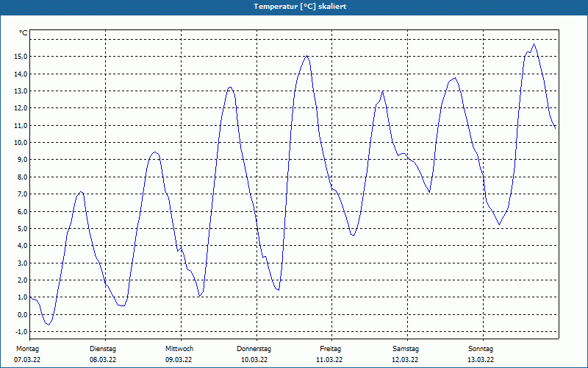588x368 pixels.
Task: Select the 11.03.22 date label
Action: pos(329,360)
